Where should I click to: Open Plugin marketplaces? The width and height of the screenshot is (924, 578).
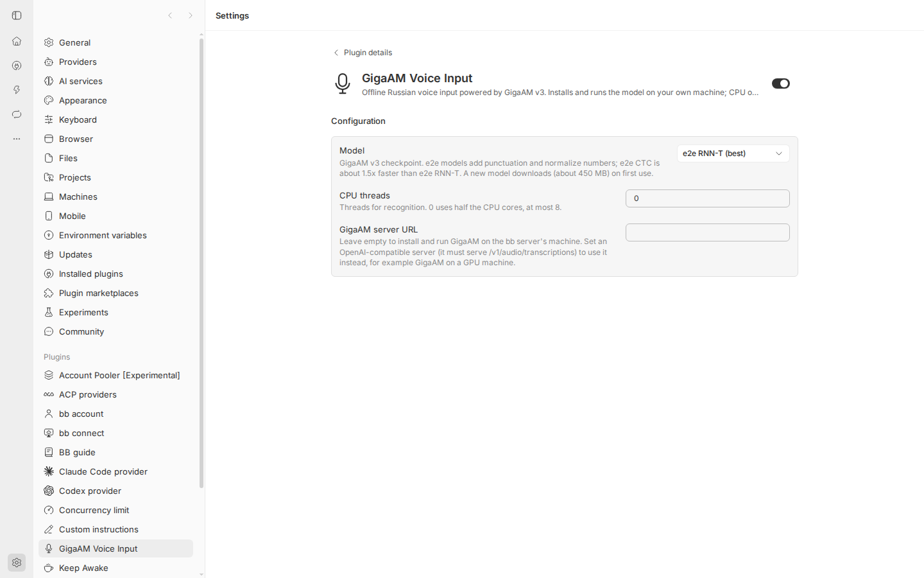click(116, 293)
